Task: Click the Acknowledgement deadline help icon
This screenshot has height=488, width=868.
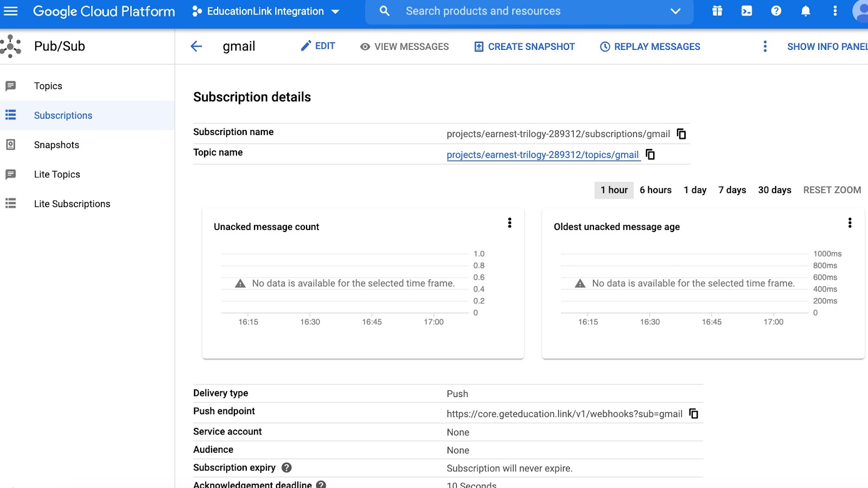Action: [x=321, y=485]
